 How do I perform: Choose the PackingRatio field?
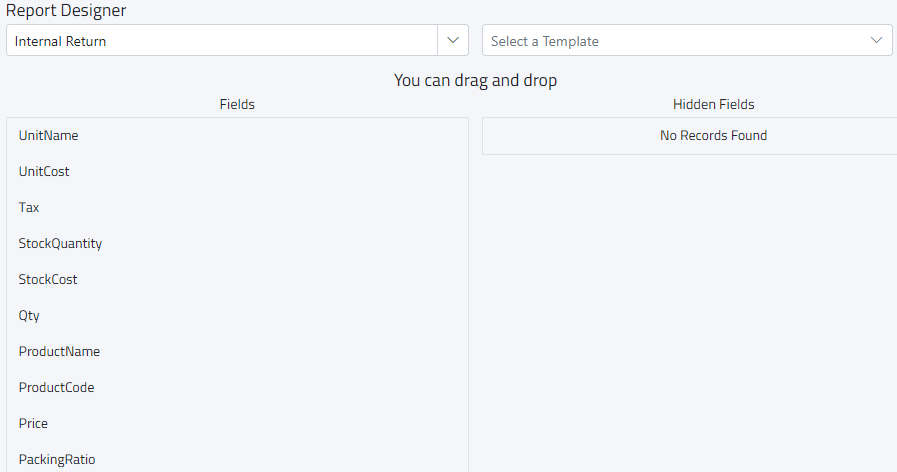[x=57, y=460]
